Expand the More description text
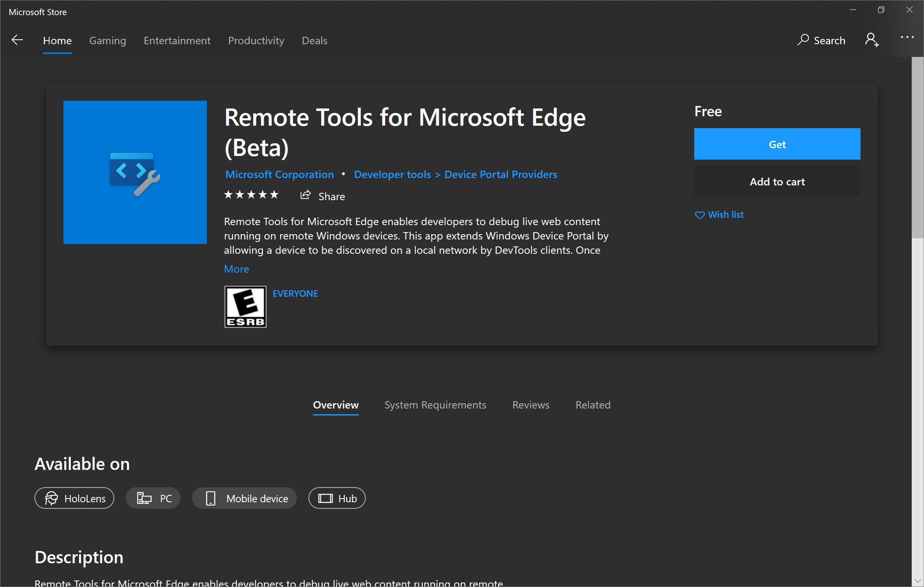 237,269
